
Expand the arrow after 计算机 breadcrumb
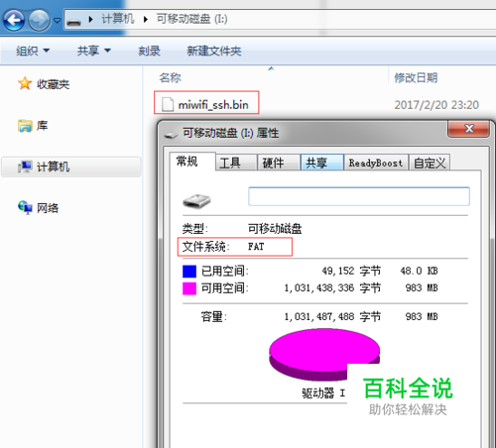[x=146, y=20]
